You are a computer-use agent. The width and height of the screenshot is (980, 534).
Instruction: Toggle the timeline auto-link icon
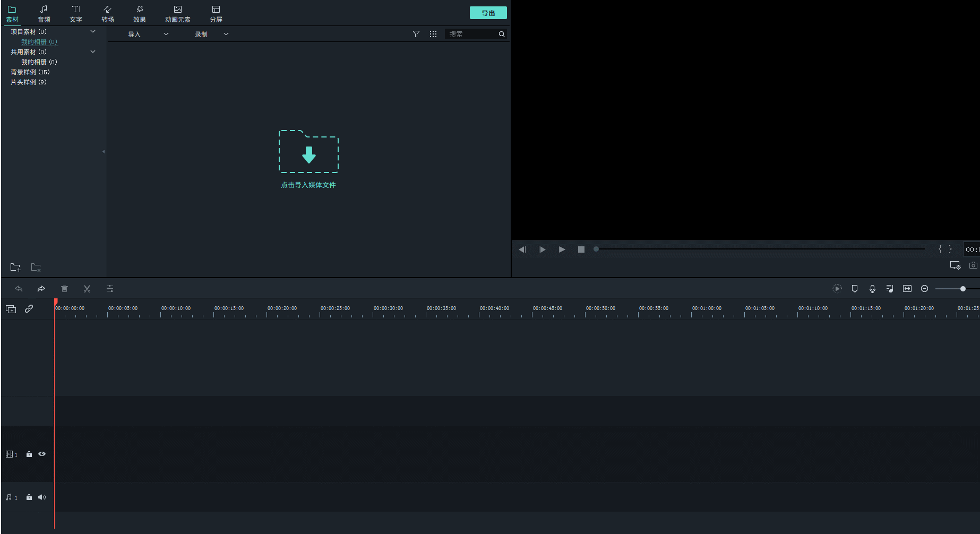point(29,308)
